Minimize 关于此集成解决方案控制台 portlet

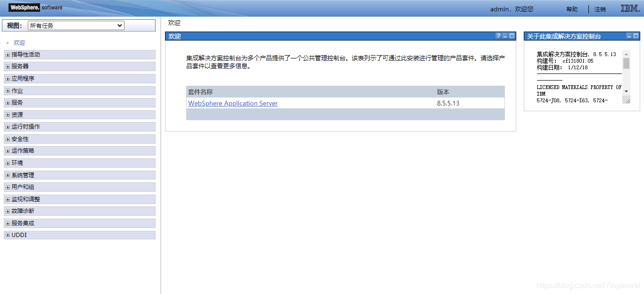click(x=629, y=36)
